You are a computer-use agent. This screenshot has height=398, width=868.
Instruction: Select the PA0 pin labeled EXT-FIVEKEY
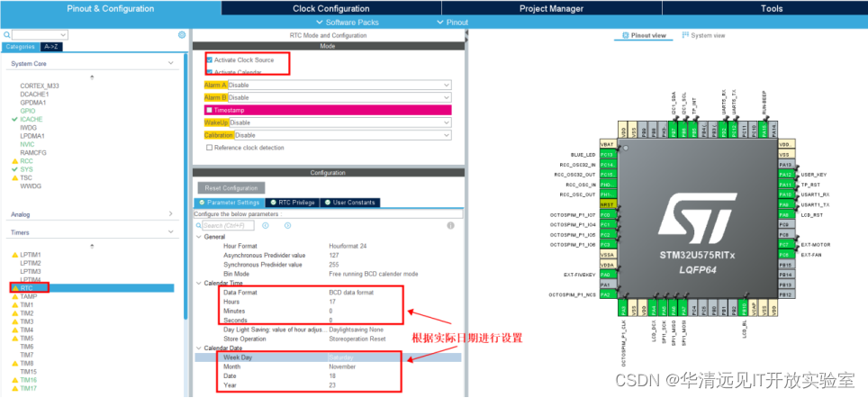607,275
